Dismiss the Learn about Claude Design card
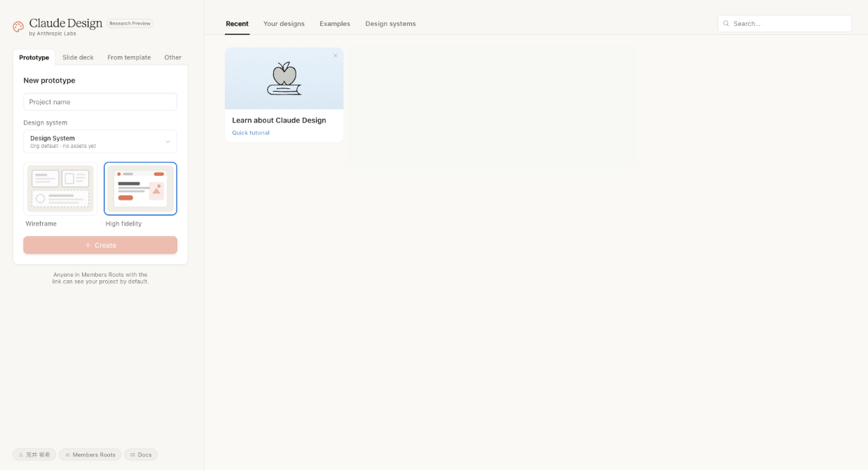This screenshot has width=868, height=470. point(336,55)
